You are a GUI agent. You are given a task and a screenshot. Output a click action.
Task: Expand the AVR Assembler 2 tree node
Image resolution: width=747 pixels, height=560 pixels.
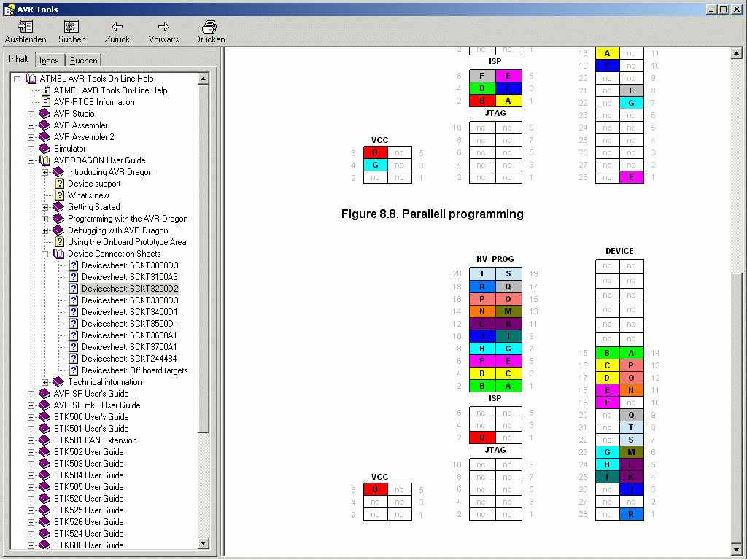[x=31, y=137]
